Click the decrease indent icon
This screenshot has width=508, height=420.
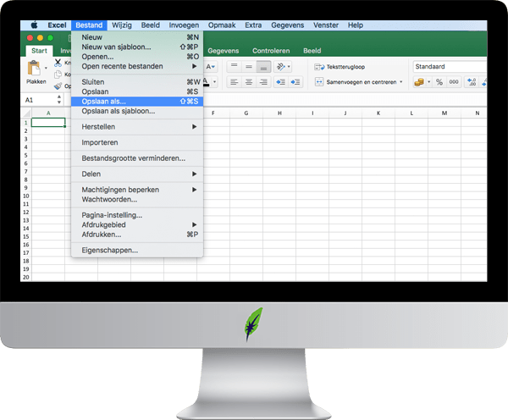(280, 82)
